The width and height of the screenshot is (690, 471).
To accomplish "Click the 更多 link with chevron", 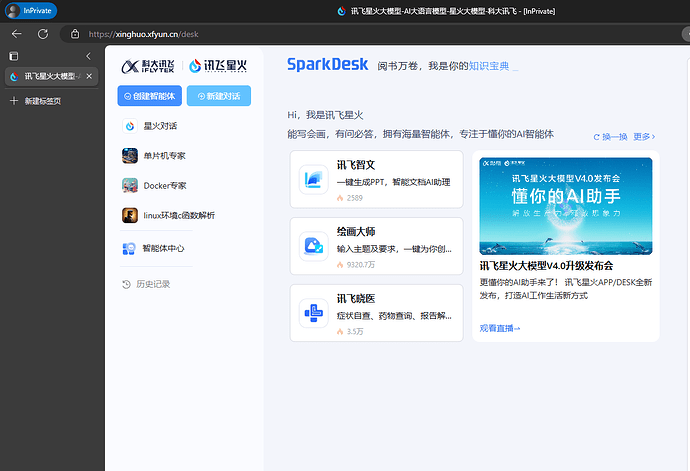I will [644, 137].
